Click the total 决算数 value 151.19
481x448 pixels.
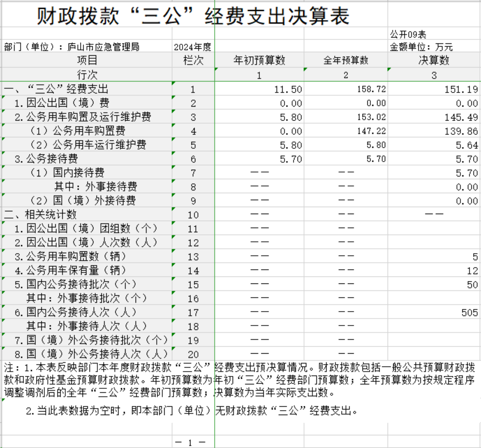coord(461,89)
